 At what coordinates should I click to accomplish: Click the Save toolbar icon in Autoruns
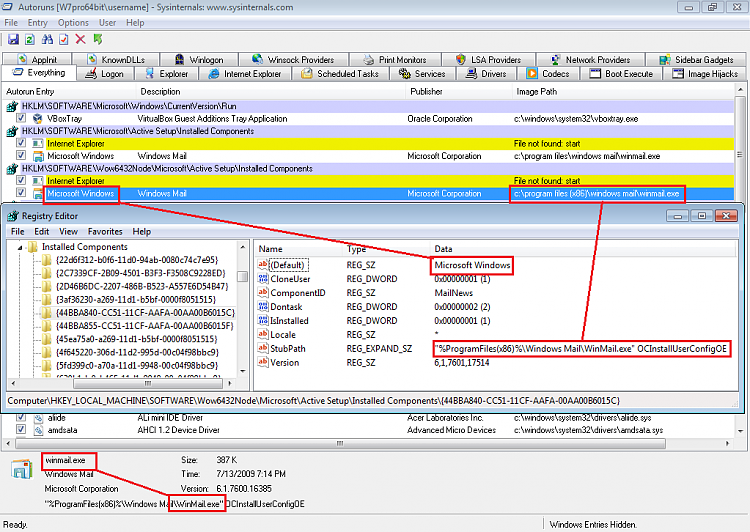[x=13, y=39]
